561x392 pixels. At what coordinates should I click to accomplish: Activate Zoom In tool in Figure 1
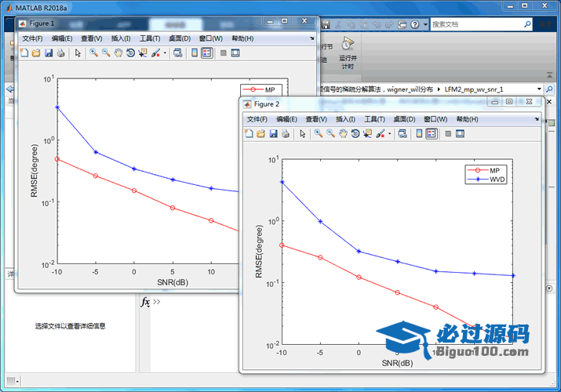pos(93,53)
